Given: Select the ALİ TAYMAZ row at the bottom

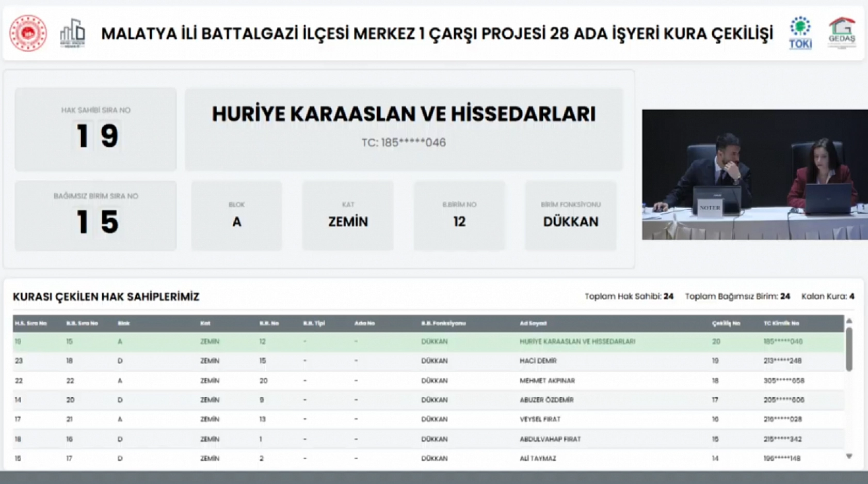Looking at the screenshot, I should coord(361,458).
